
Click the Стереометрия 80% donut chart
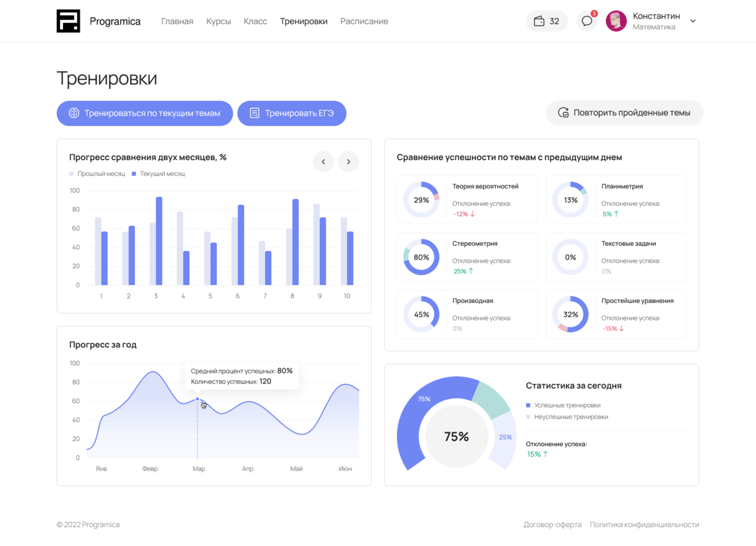[x=421, y=257]
